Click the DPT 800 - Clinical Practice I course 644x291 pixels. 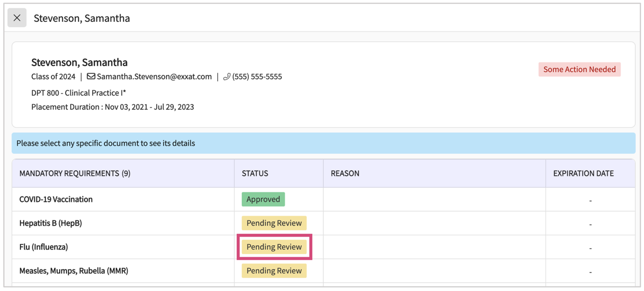tap(79, 93)
